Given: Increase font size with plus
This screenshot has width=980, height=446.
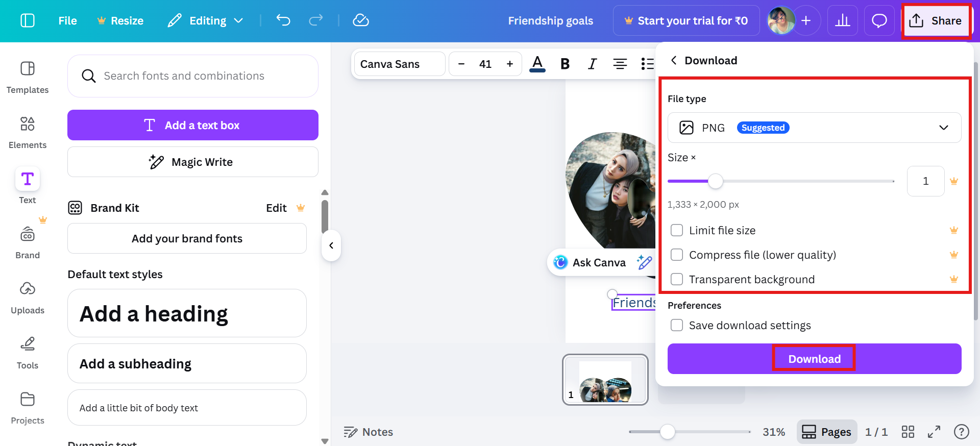Looking at the screenshot, I should click(509, 64).
